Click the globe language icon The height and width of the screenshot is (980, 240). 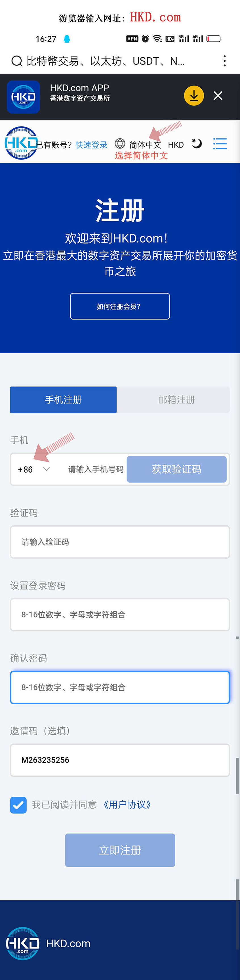(120, 143)
